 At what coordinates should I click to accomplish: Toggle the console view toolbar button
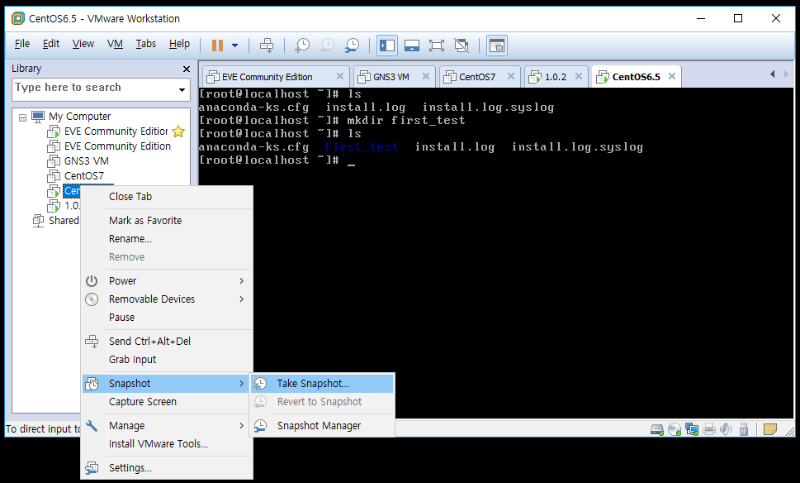(496, 45)
